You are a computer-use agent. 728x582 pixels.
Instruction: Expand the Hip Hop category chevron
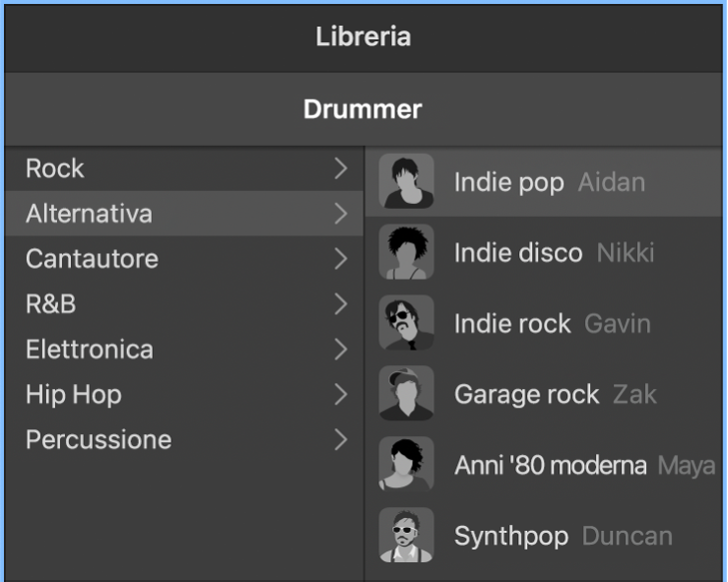click(x=341, y=395)
